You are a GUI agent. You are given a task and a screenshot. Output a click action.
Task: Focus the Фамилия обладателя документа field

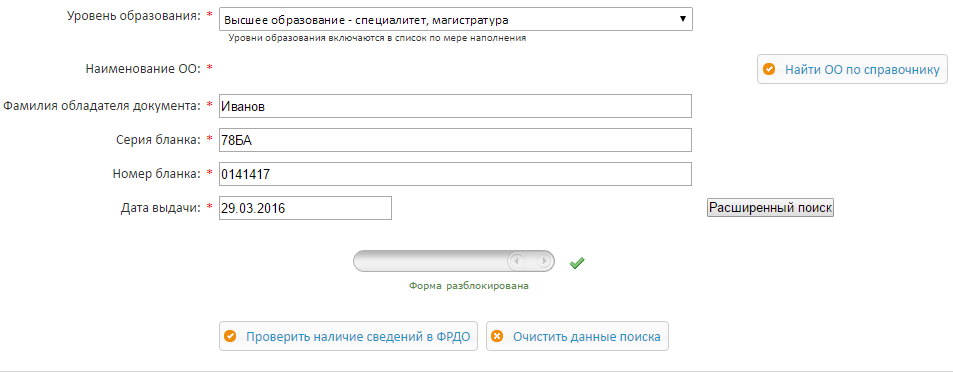455,106
